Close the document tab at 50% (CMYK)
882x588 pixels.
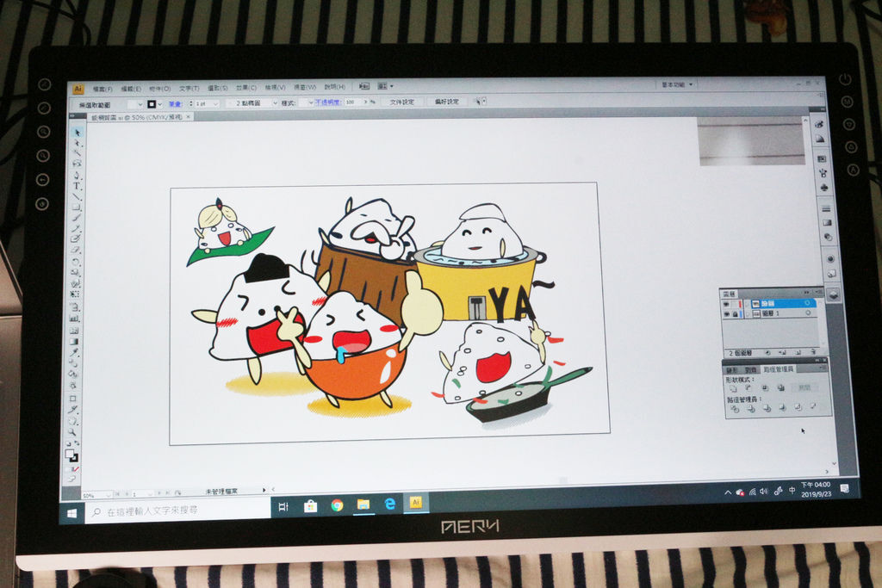(189, 117)
